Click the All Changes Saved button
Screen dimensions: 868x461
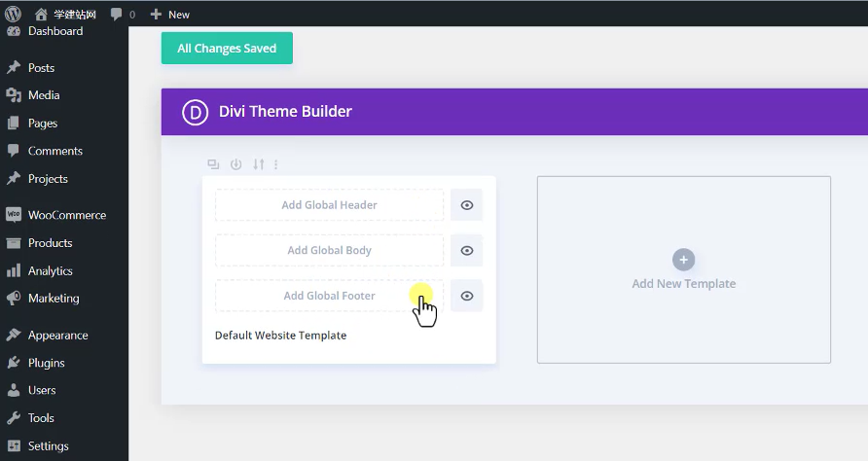pyautogui.click(x=227, y=49)
